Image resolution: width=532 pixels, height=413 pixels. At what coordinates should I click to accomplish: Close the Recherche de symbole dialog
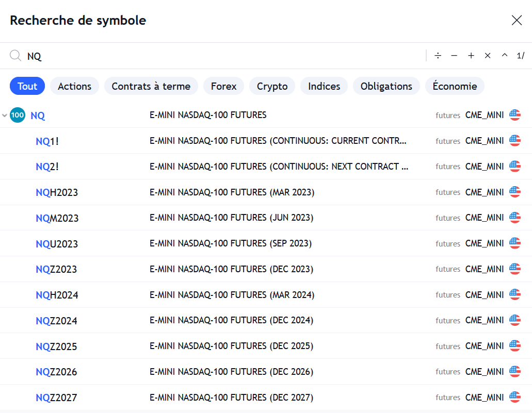coord(517,20)
